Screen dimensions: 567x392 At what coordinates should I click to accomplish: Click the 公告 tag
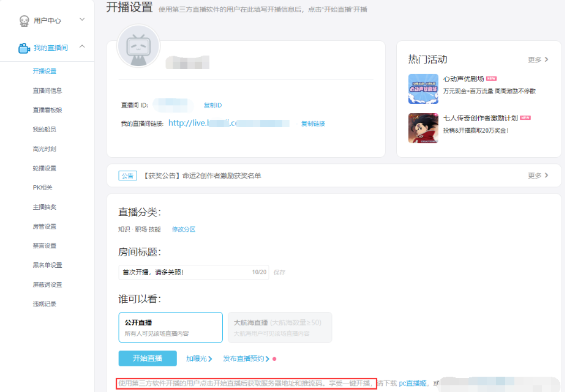(127, 176)
